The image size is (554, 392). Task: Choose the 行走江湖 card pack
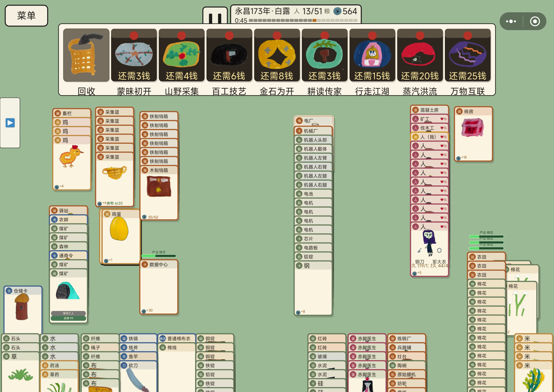pyautogui.click(x=372, y=55)
